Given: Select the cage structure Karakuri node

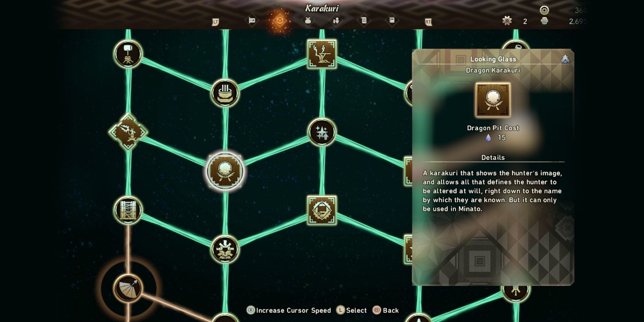Looking at the screenshot, I should pyautogui.click(x=129, y=210).
